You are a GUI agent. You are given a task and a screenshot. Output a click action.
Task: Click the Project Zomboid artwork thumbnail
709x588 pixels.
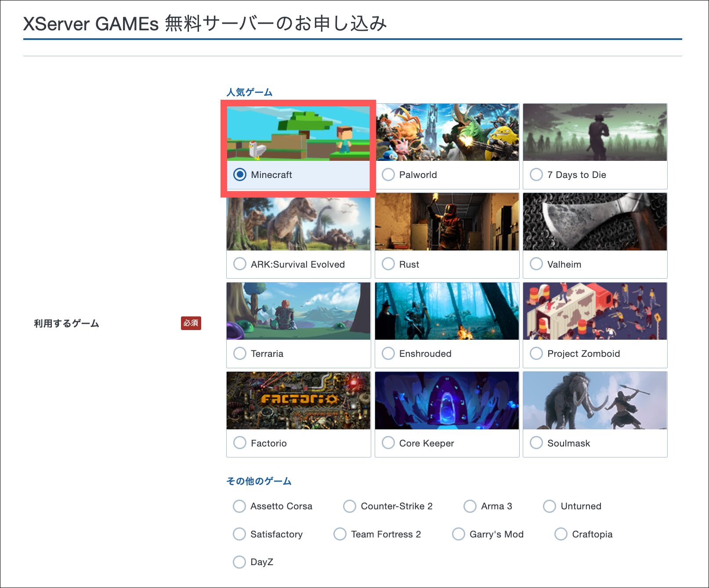click(x=595, y=311)
